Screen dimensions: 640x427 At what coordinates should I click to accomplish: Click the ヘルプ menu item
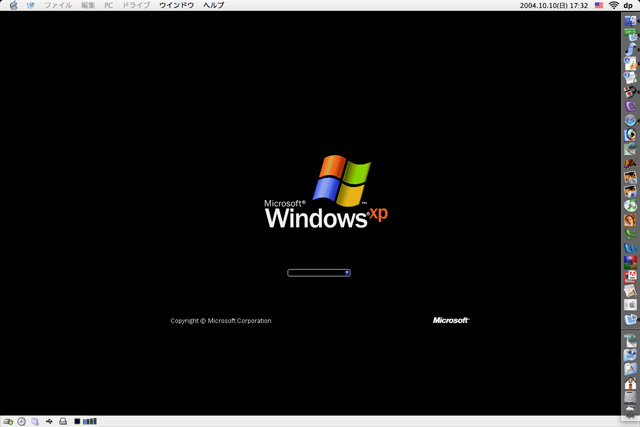point(213,5)
